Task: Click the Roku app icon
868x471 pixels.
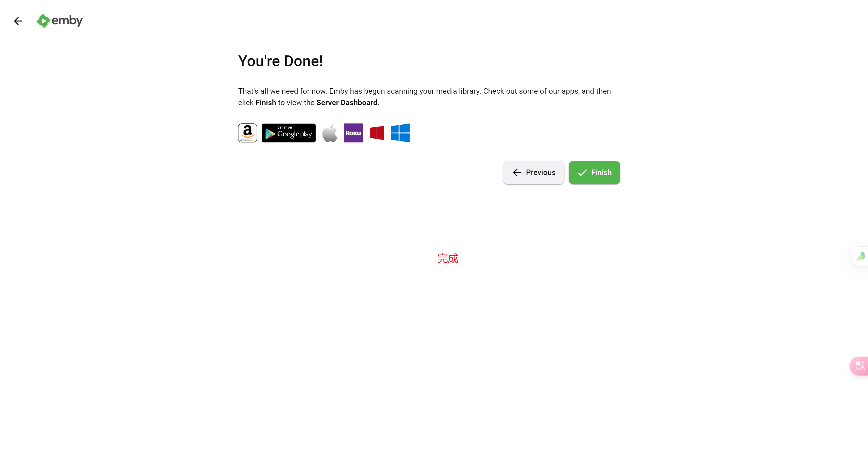Action: click(353, 133)
